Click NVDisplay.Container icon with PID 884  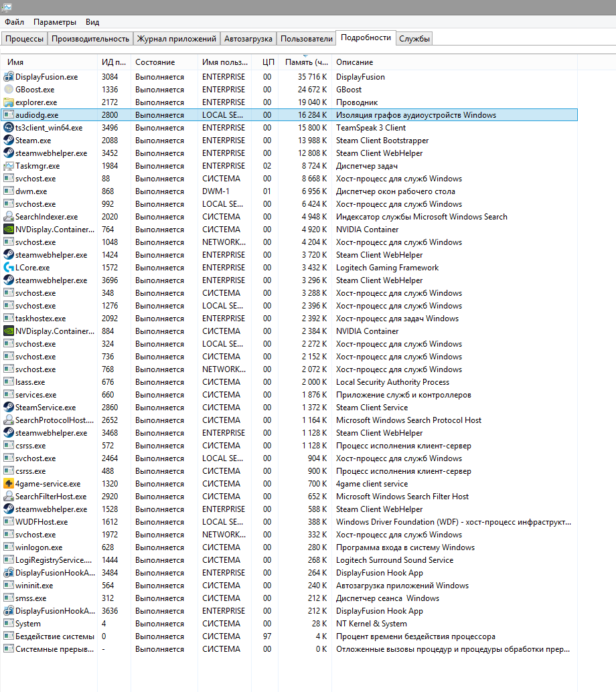pyautogui.click(x=9, y=331)
